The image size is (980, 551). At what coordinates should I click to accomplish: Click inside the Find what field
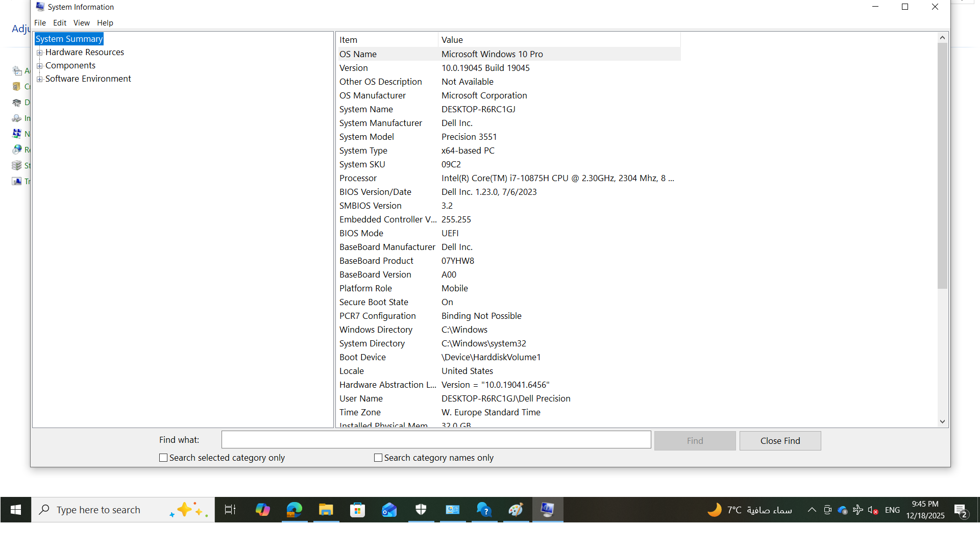[436, 440]
